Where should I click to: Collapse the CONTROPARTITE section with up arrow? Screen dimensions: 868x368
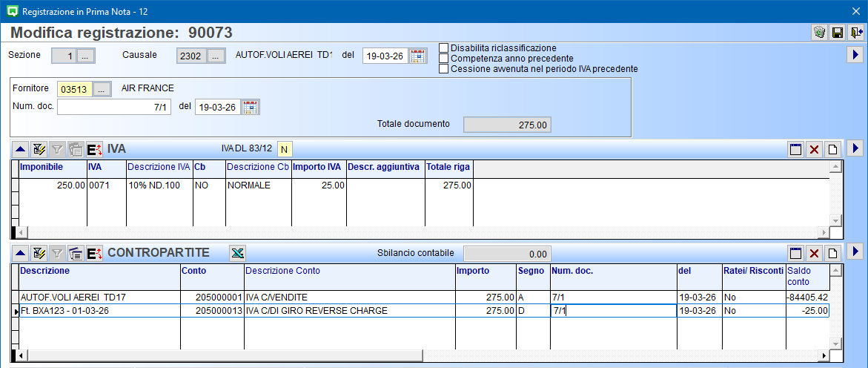[21, 253]
